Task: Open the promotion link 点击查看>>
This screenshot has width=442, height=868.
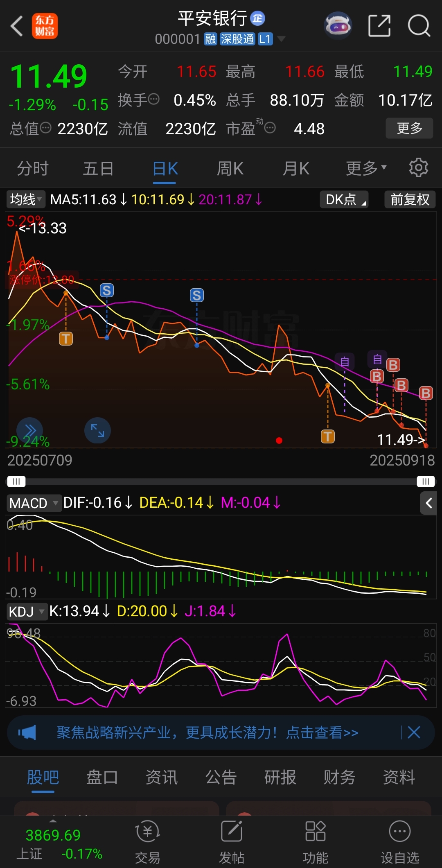Action: [322, 732]
